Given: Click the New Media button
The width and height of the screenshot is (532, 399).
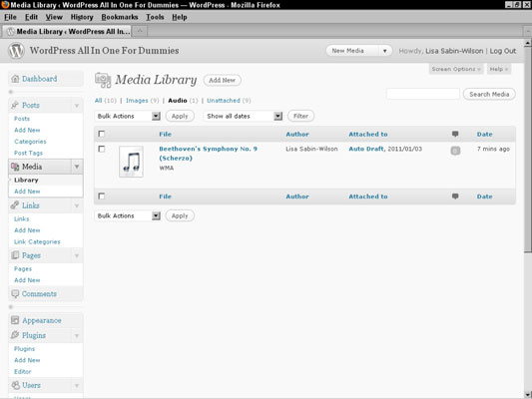Looking at the screenshot, I should click(348, 51).
